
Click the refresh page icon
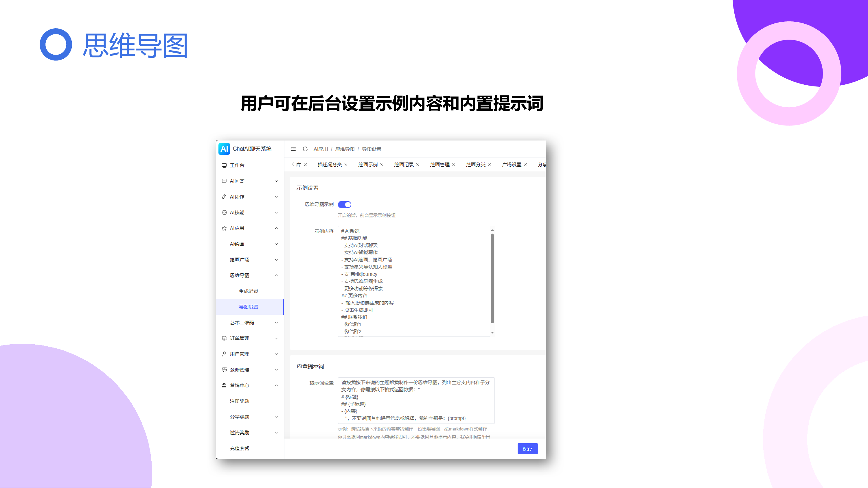[305, 149]
